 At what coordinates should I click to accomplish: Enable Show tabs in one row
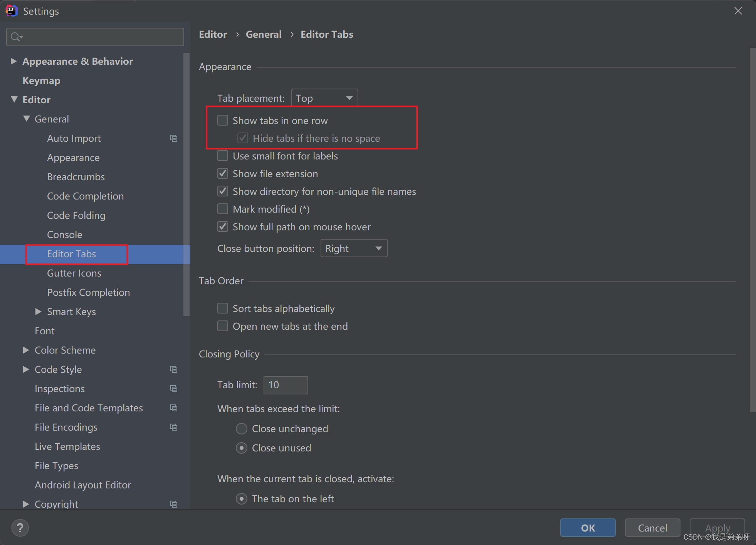pyautogui.click(x=223, y=121)
